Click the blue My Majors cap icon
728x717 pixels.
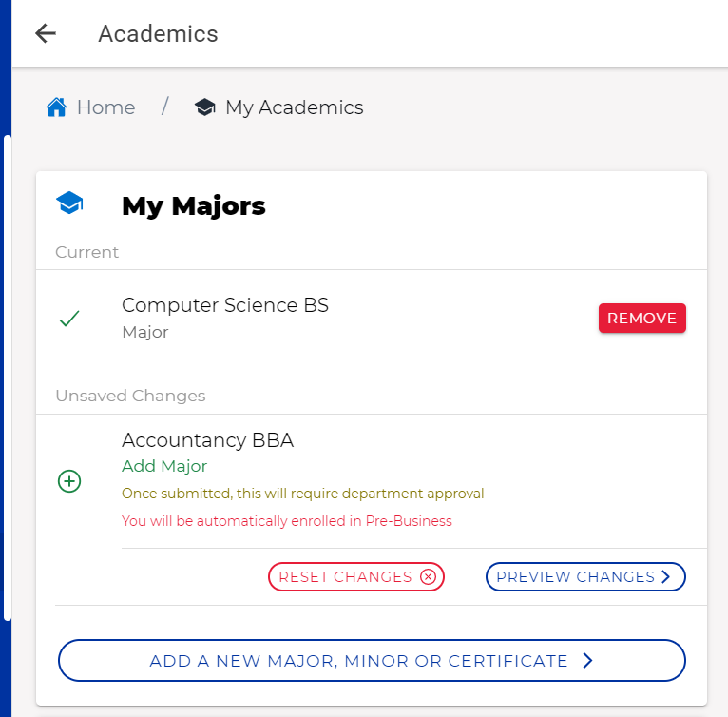69,203
